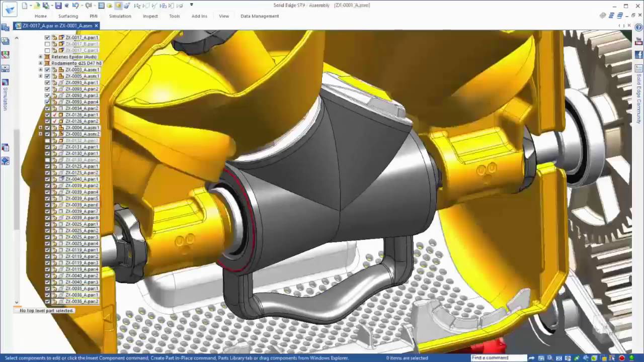The image size is (644, 362).
Task: Open the Add Ins tab
Action: [x=199, y=16]
